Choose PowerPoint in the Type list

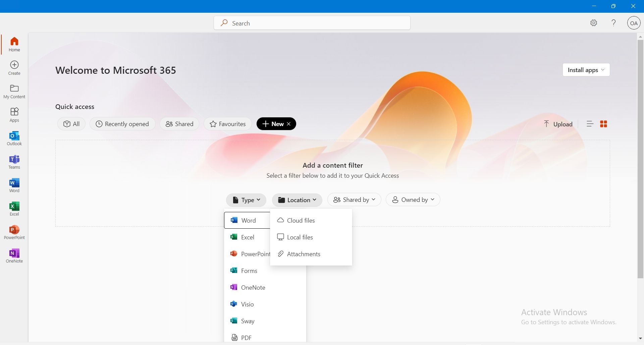click(x=247, y=254)
